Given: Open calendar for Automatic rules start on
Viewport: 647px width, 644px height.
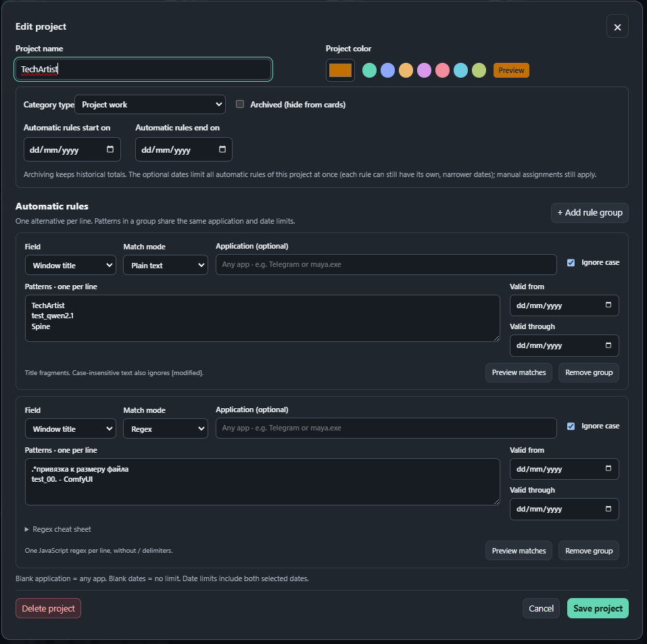Looking at the screenshot, I should tap(110, 149).
